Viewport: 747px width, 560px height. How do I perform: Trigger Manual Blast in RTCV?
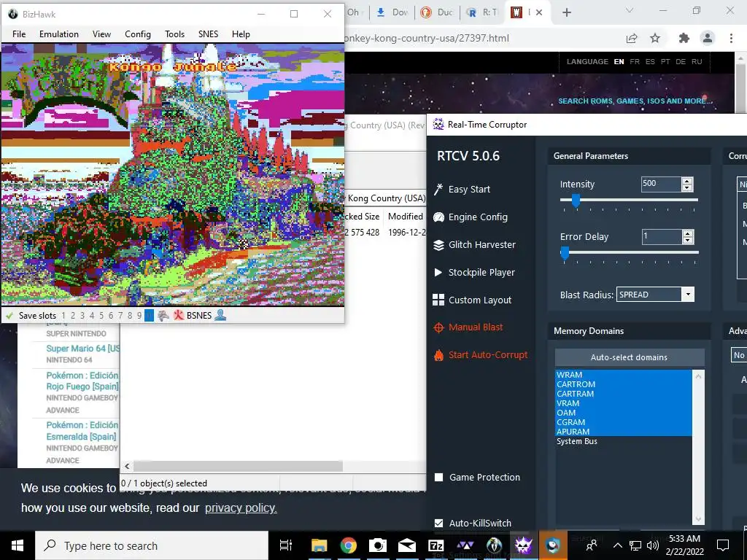click(x=468, y=327)
